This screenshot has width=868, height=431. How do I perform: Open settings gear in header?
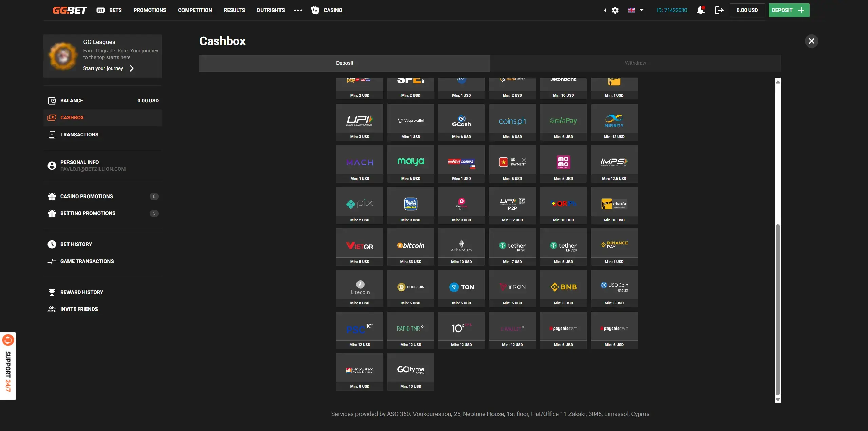click(x=615, y=10)
